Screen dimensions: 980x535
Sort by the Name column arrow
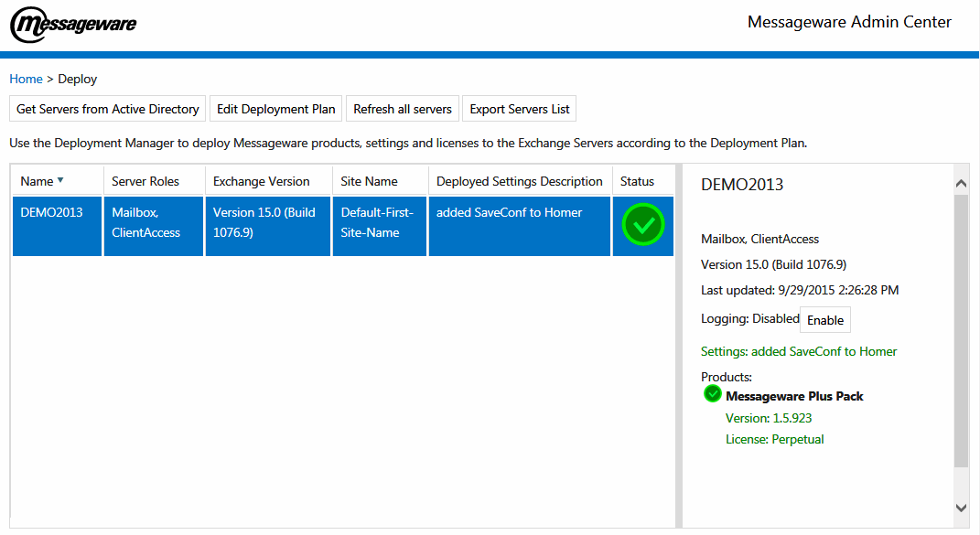60,180
